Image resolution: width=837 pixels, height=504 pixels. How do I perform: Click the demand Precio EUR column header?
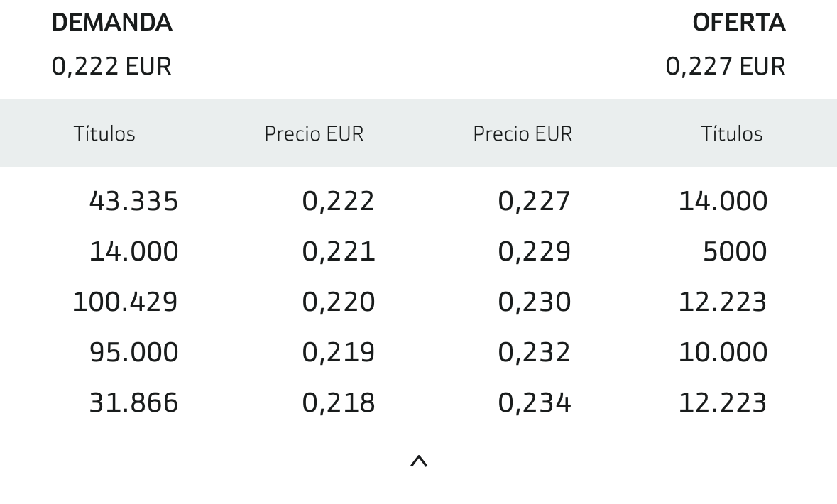[314, 133]
